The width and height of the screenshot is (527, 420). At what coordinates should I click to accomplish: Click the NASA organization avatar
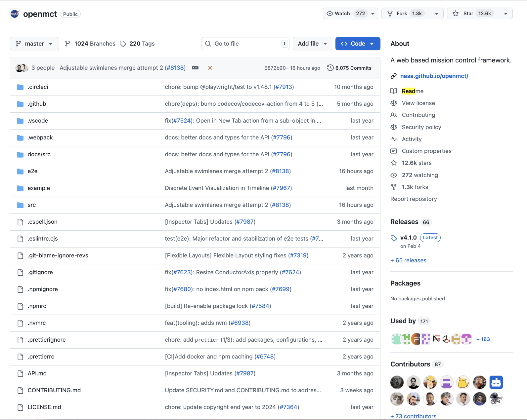(x=15, y=14)
